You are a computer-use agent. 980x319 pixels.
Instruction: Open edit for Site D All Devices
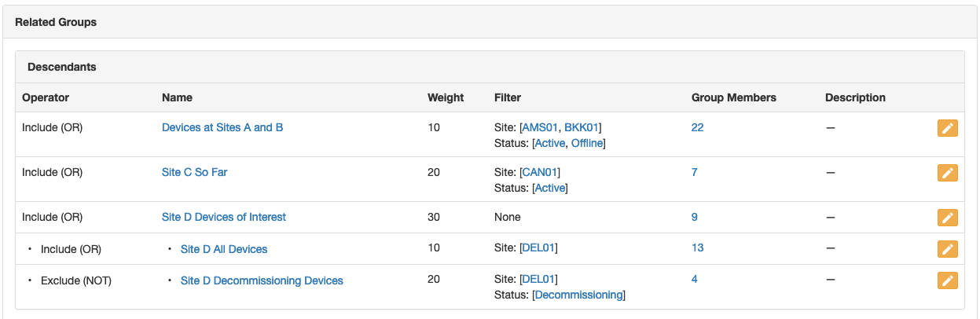[x=947, y=249]
